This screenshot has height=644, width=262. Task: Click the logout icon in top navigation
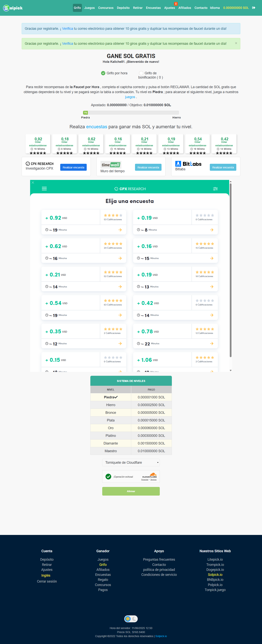tap(254, 8)
